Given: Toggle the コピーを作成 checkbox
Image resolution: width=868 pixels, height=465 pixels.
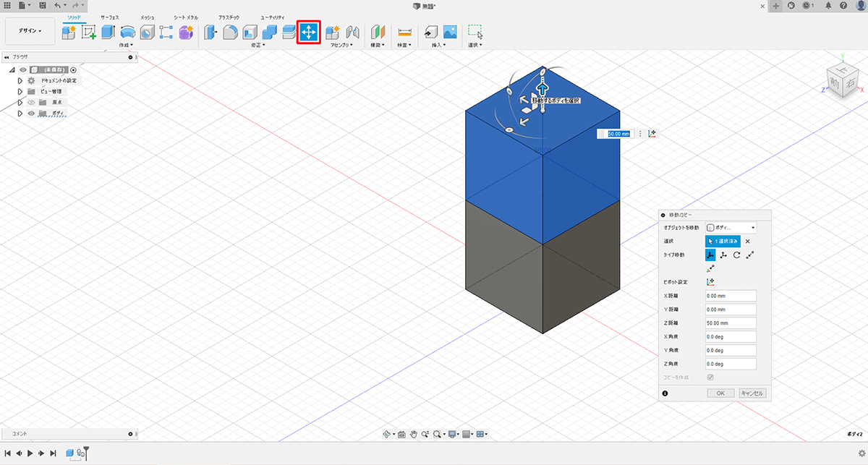Looking at the screenshot, I should [x=710, y=377].
